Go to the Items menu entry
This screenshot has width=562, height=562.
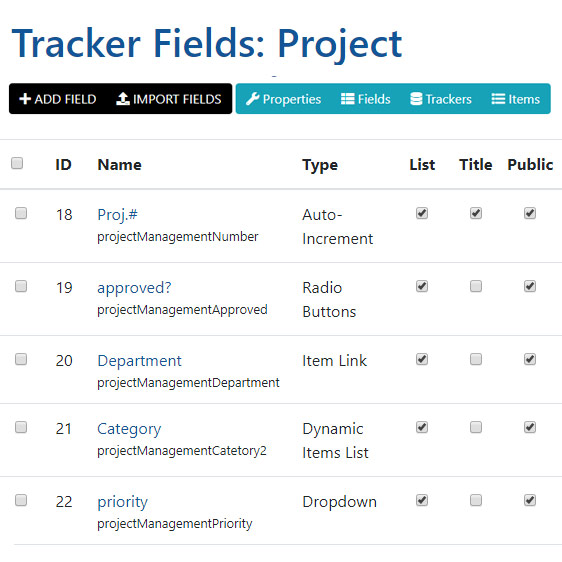click(515, 99)
